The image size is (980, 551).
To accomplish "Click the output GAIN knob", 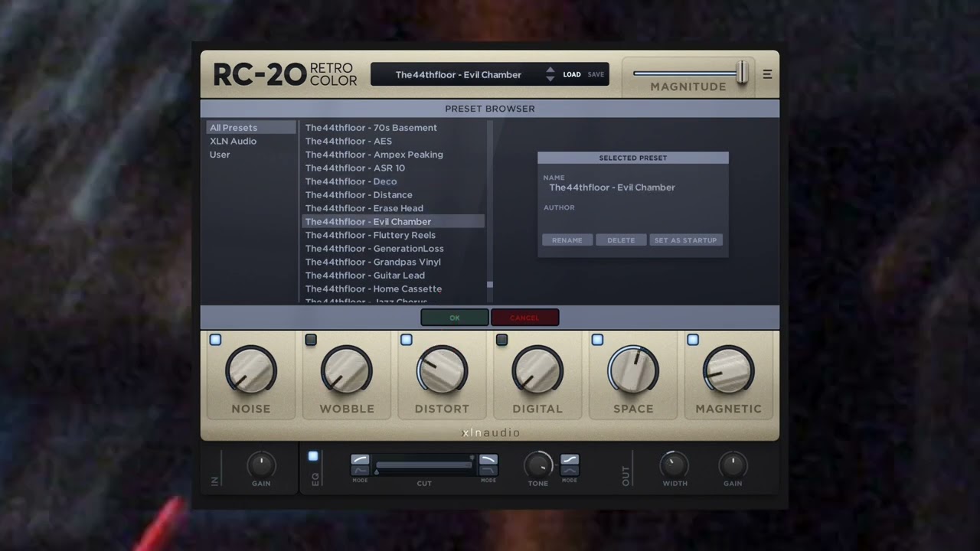I will tap(733, 465).
